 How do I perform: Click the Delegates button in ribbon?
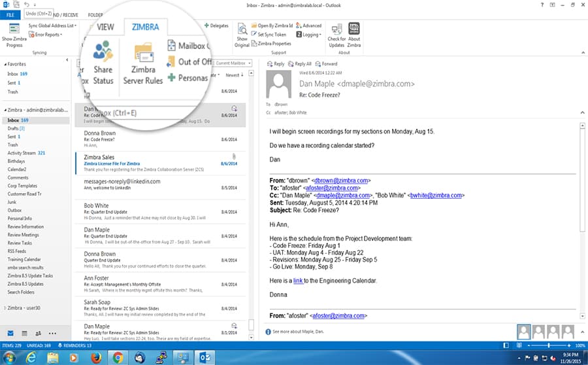(x=216, y=26)
